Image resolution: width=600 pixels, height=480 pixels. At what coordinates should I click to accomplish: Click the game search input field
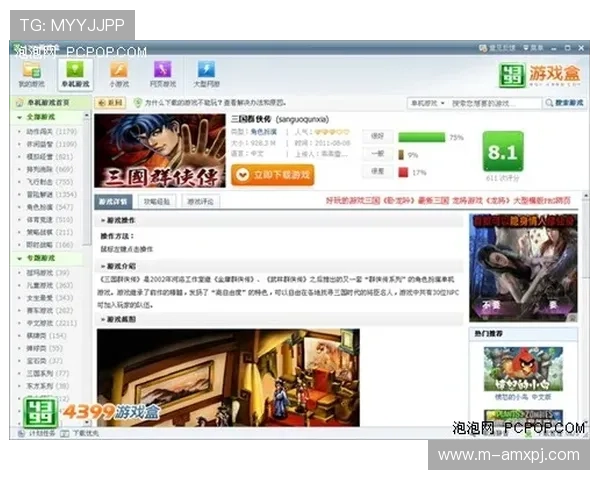pyautogui.click(x=495, y=103)
